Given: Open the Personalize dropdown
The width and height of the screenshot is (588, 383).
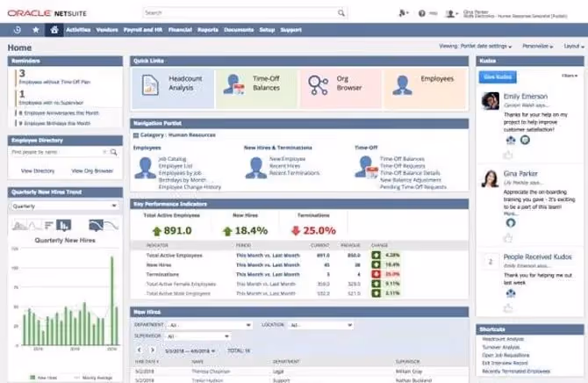Looking at the screenshot, I should tap(537, 47).
